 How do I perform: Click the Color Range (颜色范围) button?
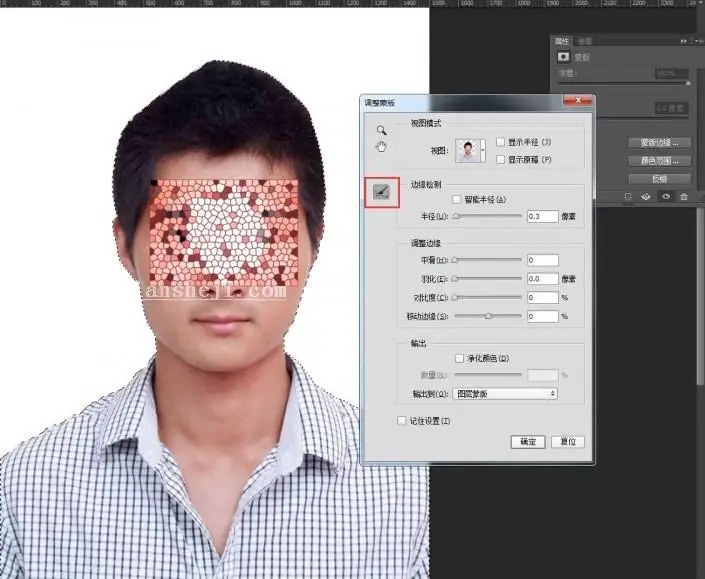tap(659, 161)
